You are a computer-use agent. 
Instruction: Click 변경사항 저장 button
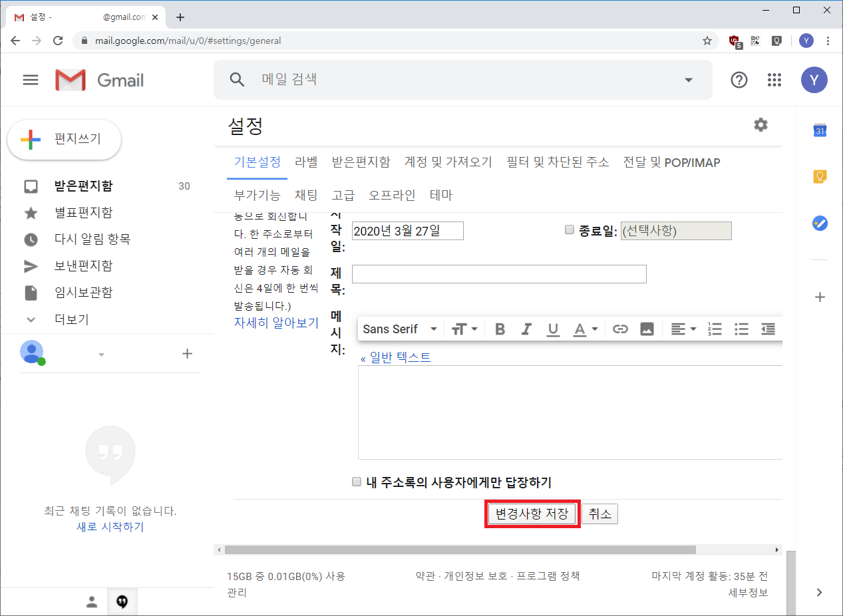pyautogui.click(x=532, y=514)
